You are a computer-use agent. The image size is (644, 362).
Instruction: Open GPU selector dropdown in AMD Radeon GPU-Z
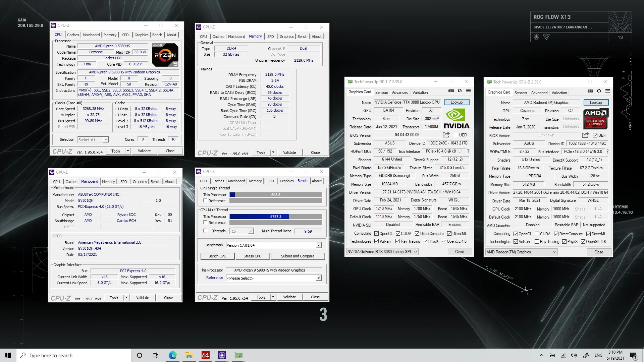pyautogui.click(x=521, y=252)
